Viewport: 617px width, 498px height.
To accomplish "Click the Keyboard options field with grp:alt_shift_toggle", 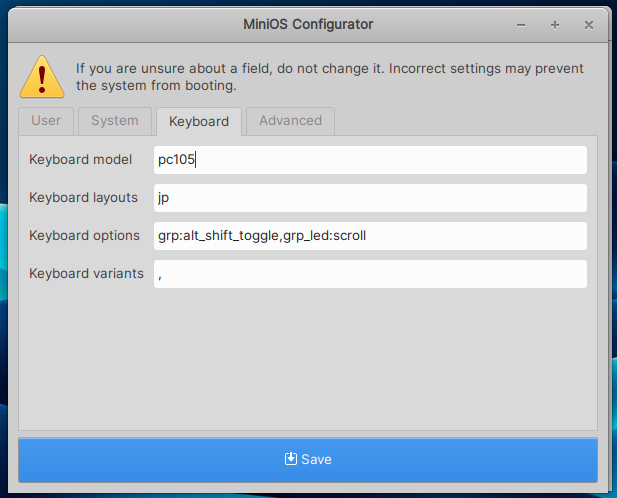I will pos(370,236).
